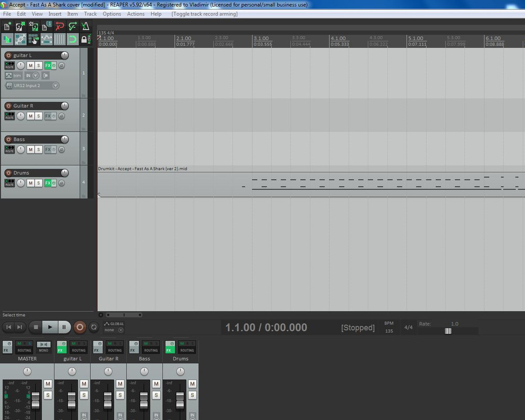This screenshot has height=420, width=525.
Task: Click the transport Pause button
Action: 64,327
